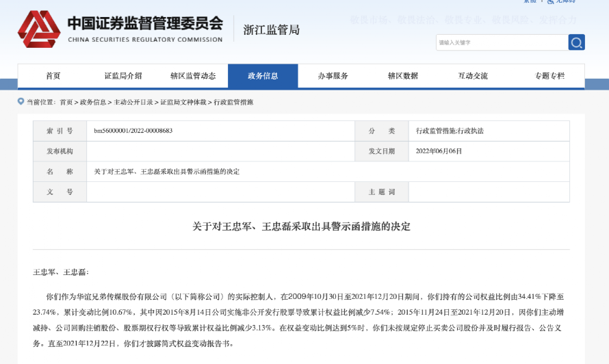609x364 pixels.
Task: Follow the 主动公开目录 breadcrumb link
Action: tap(133, 102)
